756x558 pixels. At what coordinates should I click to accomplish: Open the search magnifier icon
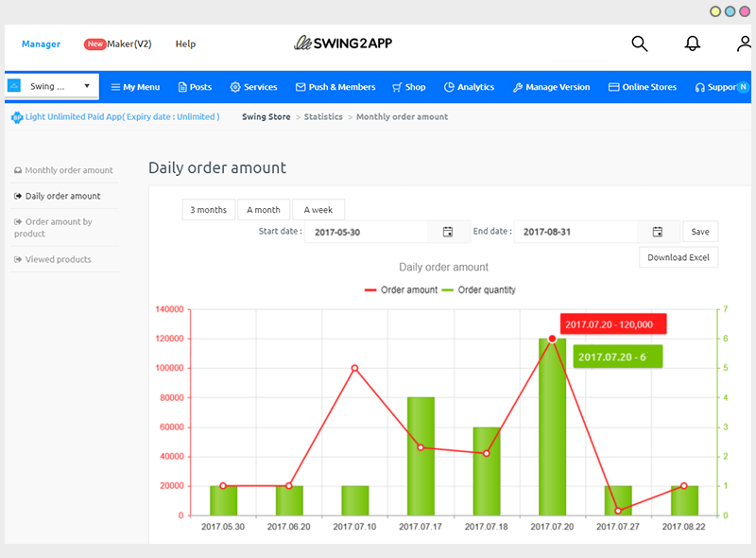pyautogui.click(x=639, y=44)
